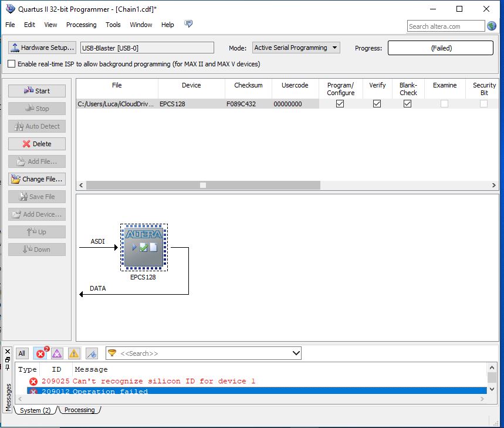Show all messages with the All button
The image size is (504, 428).
[x=22, y=353]
